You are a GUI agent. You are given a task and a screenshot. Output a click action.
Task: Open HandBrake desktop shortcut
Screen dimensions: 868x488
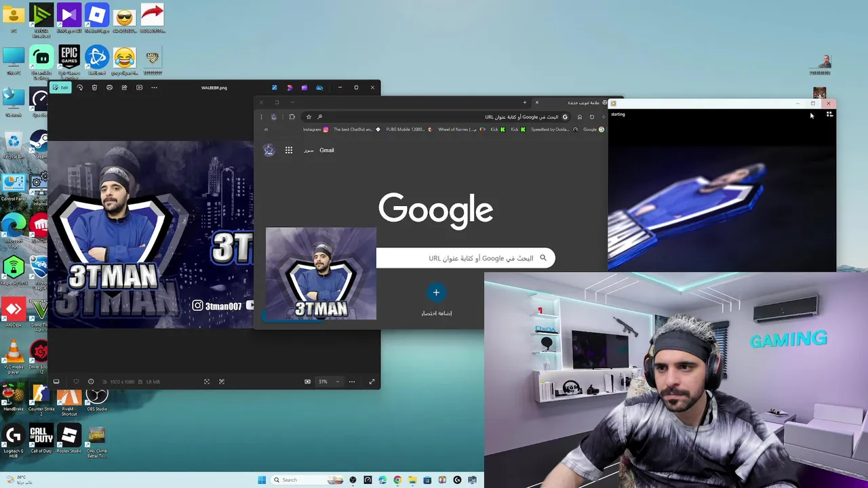[13, 399]
